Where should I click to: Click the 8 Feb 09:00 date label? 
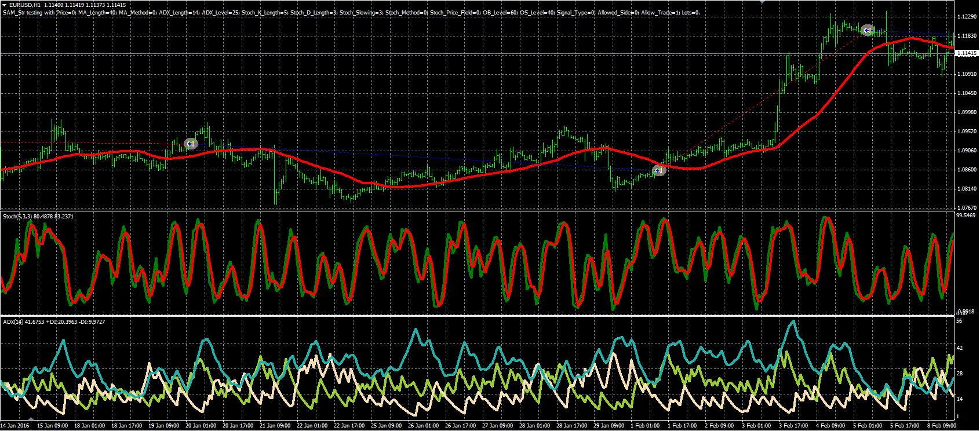point(941,426)
